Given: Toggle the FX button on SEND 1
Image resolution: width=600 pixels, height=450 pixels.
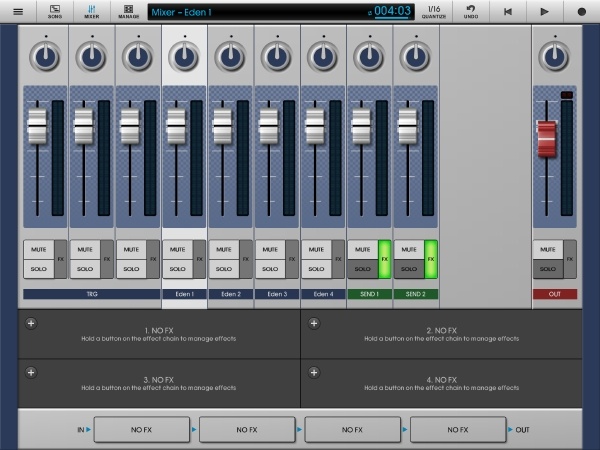Looking at the screenshot, I should click(385, 258).
